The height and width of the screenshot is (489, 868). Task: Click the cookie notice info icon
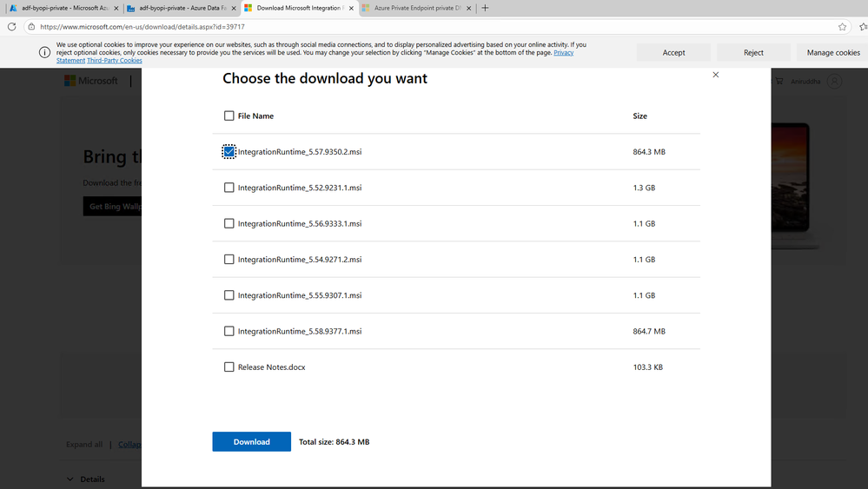(x=44, y=53)
